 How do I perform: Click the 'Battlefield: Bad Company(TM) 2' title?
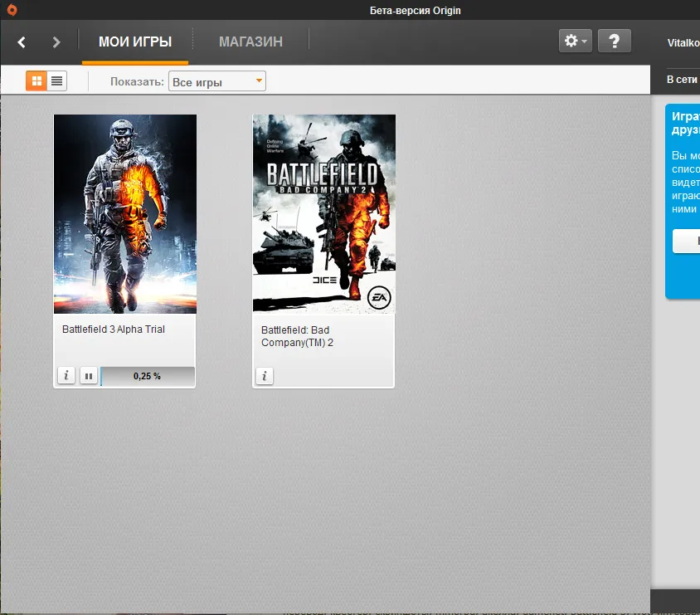297,336
